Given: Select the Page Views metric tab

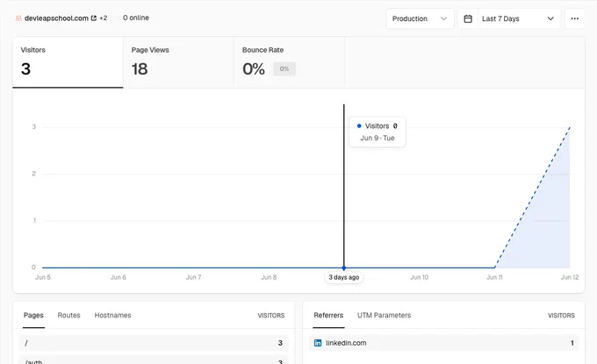Looking at the screenshot, I should [x=178, y=62].
